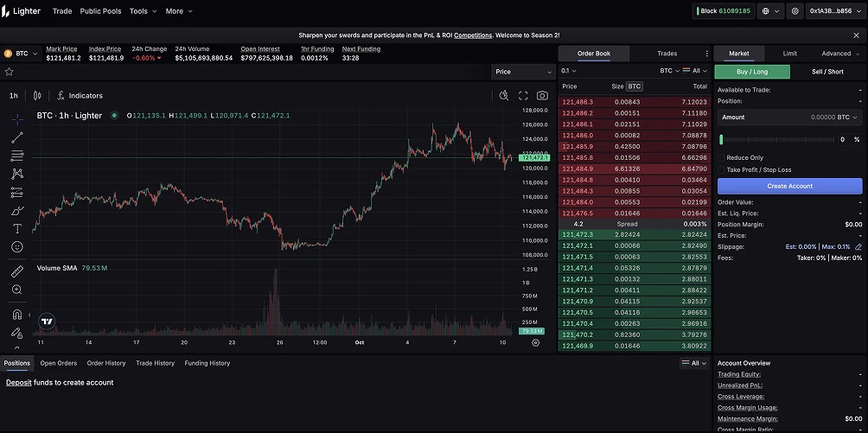This screenshot has width=868, height=433.
Task: Open the emoji icons tool
Action: click(x=17, y=247)
